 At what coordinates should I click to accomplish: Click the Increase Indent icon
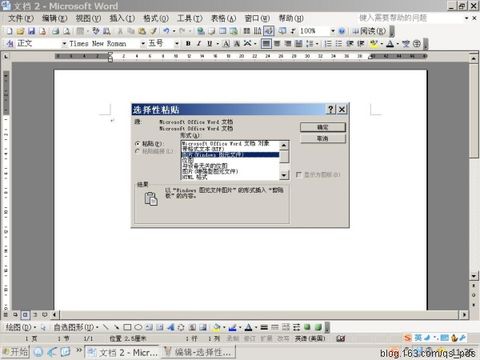click(361, 44)
